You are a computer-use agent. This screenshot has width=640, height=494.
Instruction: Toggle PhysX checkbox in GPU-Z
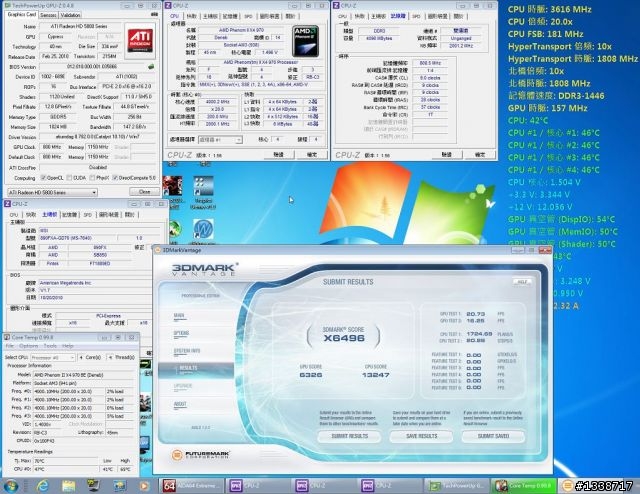tap(92, 178)
